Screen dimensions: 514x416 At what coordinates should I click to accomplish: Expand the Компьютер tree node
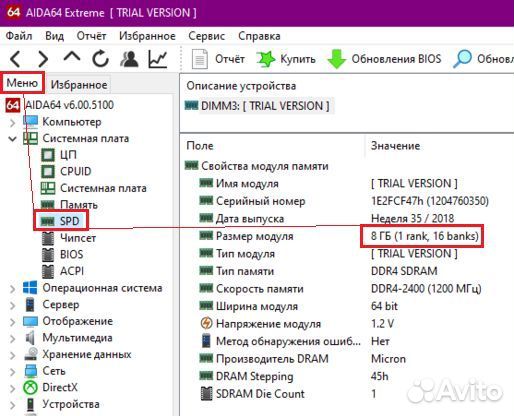(13, 122)
